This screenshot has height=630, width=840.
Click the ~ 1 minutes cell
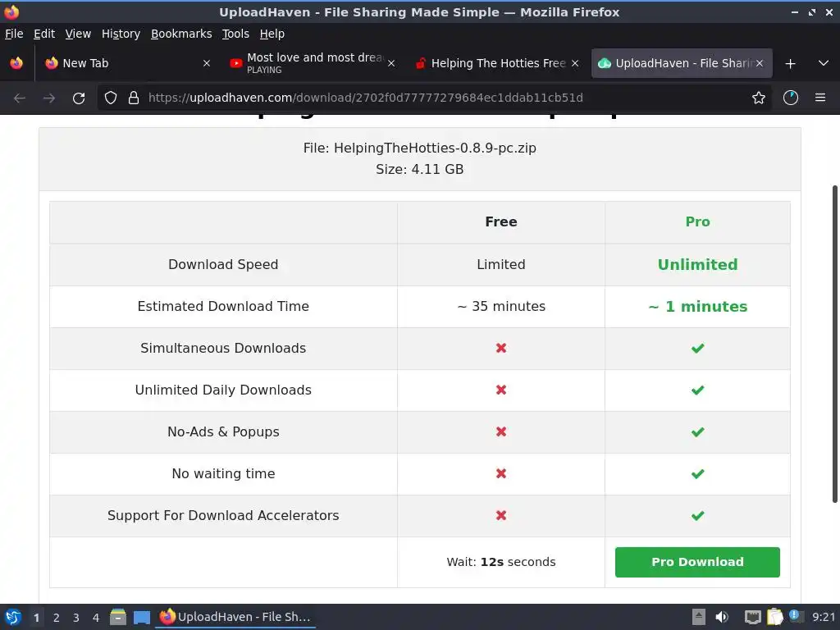[697, 307]
